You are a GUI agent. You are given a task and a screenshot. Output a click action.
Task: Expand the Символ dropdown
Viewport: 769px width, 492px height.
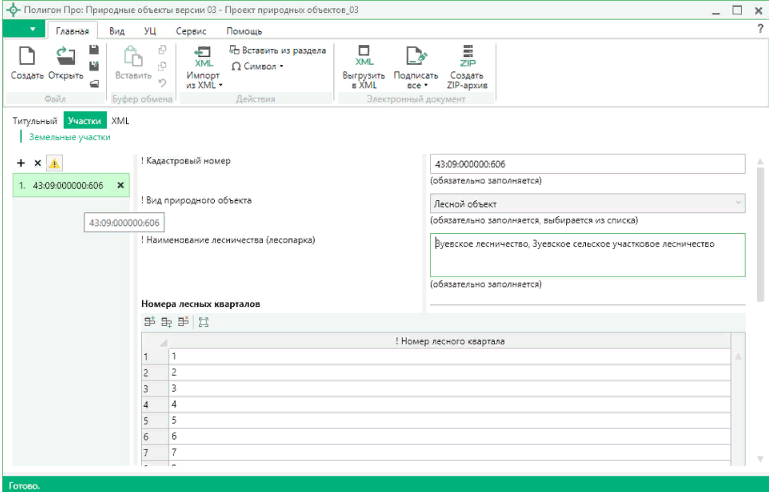(x=258, y=66)
